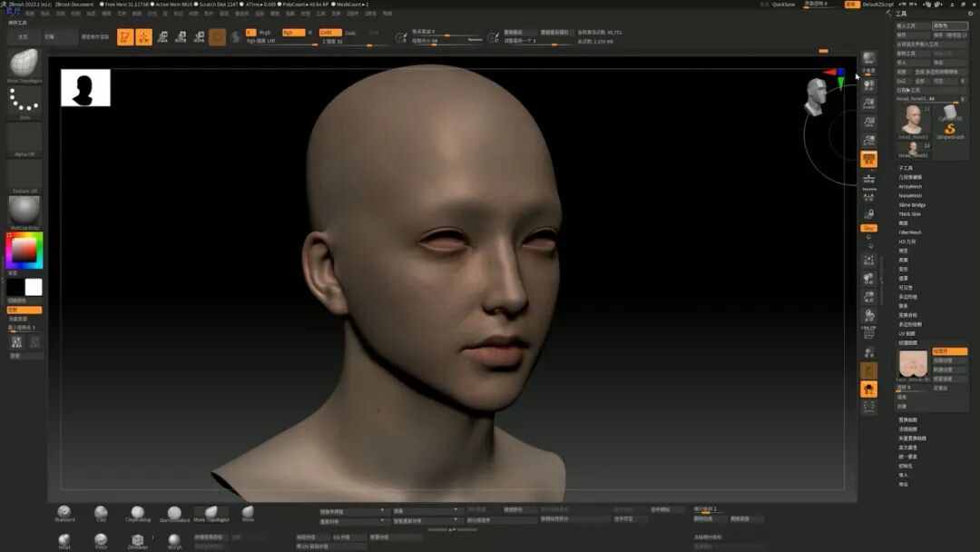
Task: Select the Head_New01 tool thumbnail
Action: 913,122
